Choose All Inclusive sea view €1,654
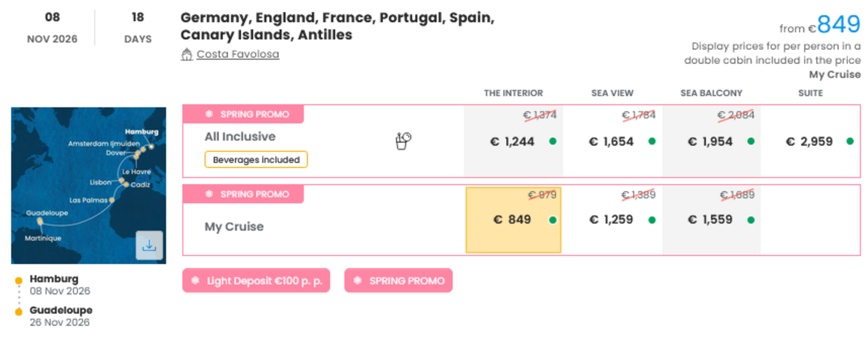868x345 pixels. 612,142
